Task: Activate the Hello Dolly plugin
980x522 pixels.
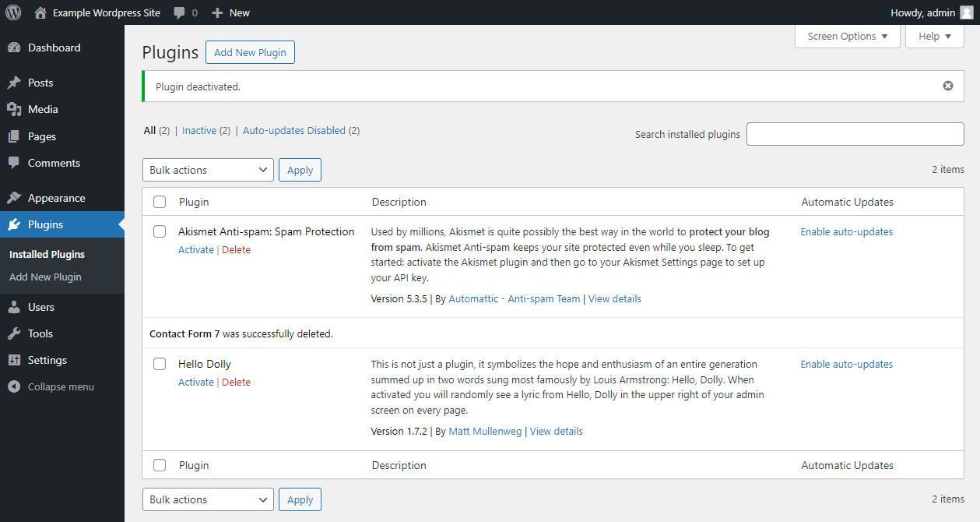Action: click(195, 382)
